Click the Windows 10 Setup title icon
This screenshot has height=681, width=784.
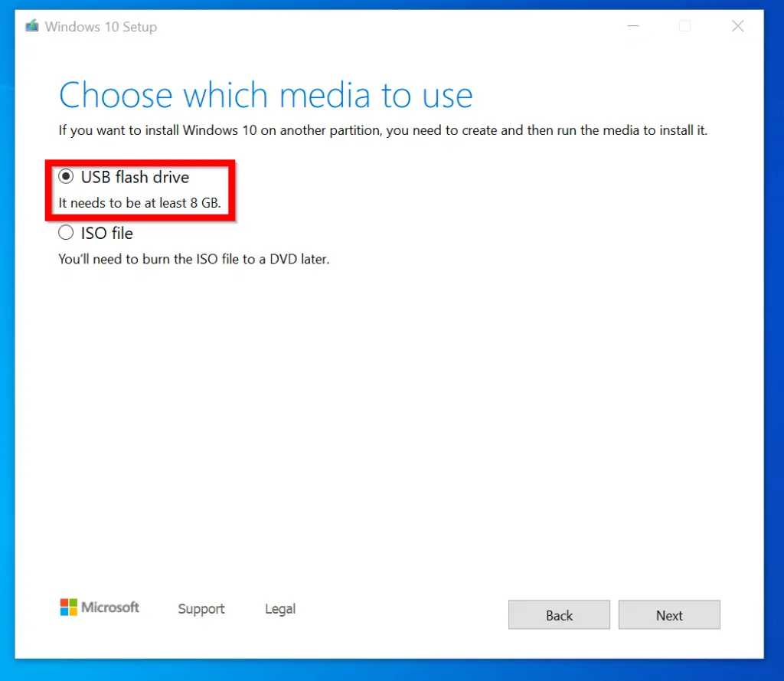pos(32,25)
